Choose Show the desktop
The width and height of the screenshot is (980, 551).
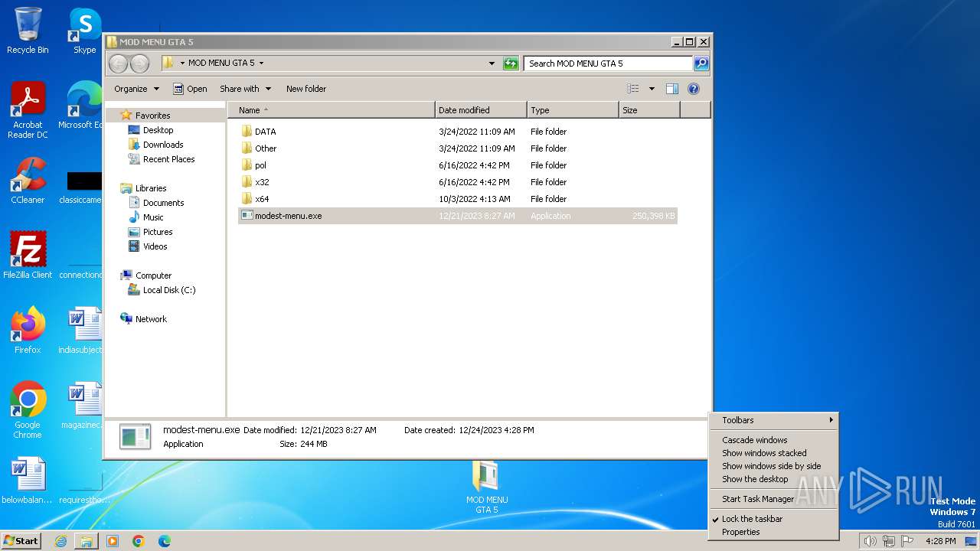(x=773, y=479)
